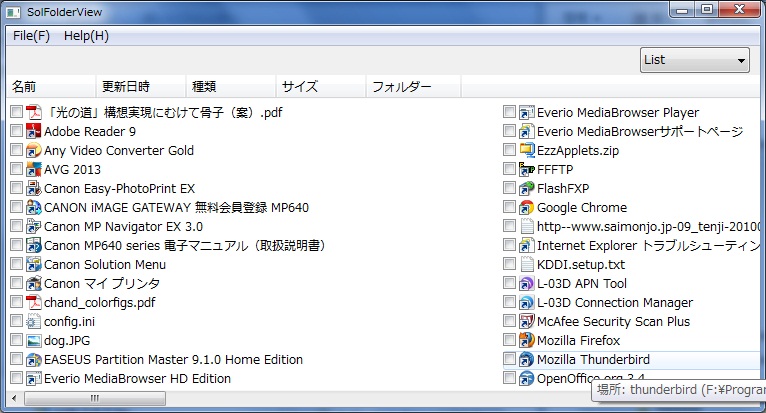The width and height of the screenshot is (766, 413).
Task: Click the Google Chrome icon
Action: 527,207
